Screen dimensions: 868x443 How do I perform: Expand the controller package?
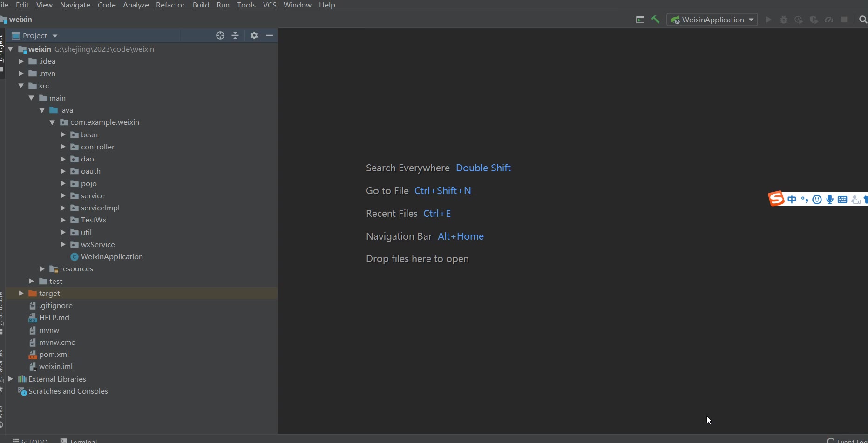click(63, 147)
